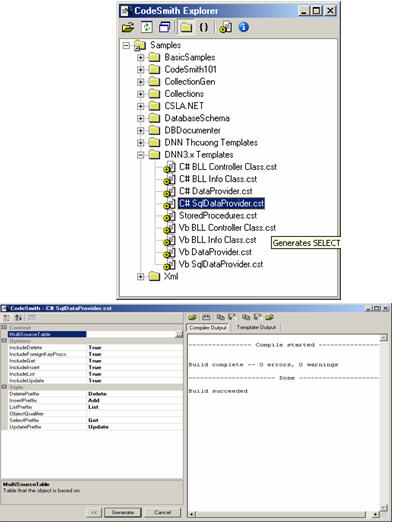395x525 pixels.
Task: Click the Xml folder icon
Action: point(154,277)
